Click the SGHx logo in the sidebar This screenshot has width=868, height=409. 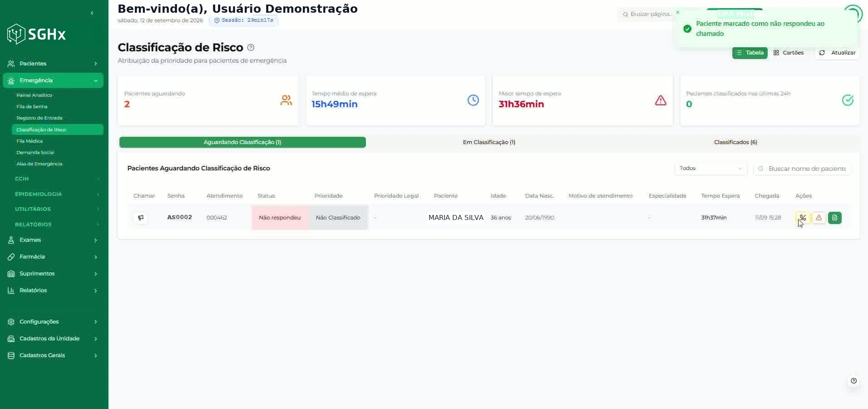click(37, 34)
